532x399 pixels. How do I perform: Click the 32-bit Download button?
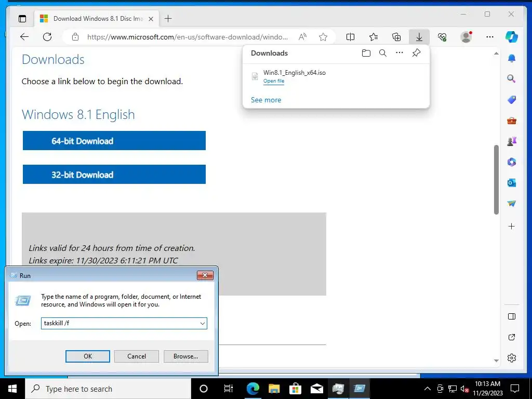[x=114, y=175]
